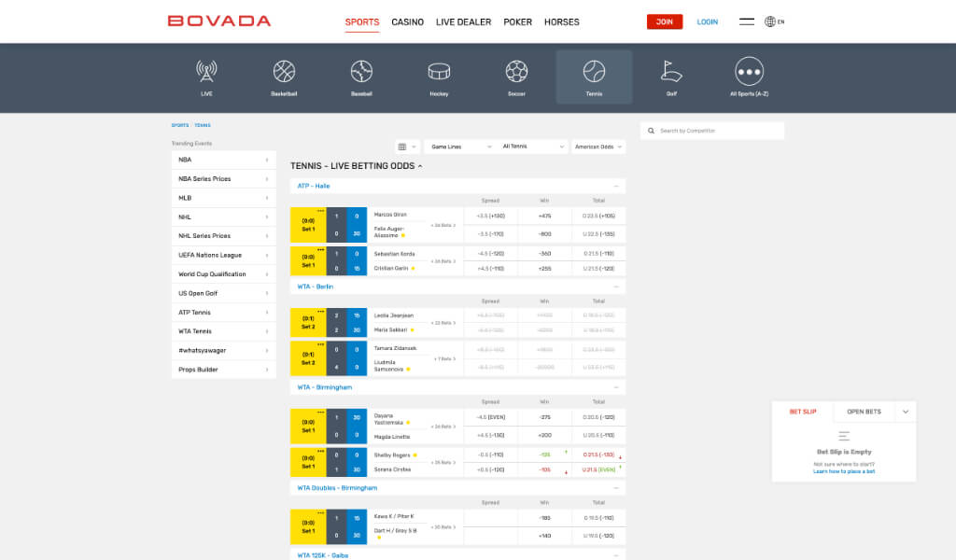This screenshot has height=560, width=956.
Task: Open the Game Lines dropdown
Action: coord(461,147)
